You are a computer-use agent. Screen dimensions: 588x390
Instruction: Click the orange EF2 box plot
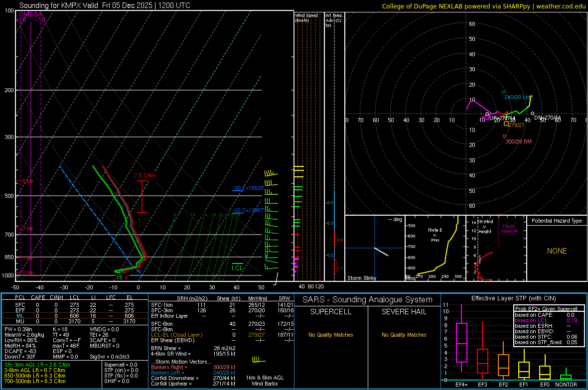pos(503,365)
